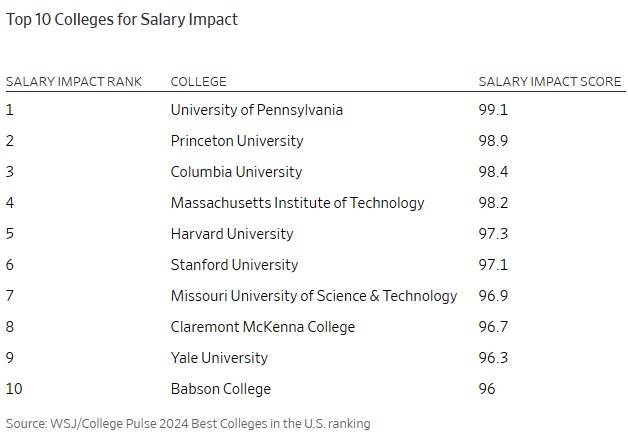Click Missouri University of Science & Technology
The width and height of the screenshot is (628, 442).
314,296
